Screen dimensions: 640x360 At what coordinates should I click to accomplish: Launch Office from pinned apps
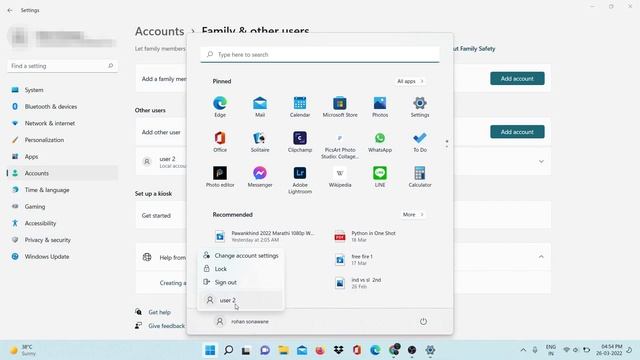point(220,142)
